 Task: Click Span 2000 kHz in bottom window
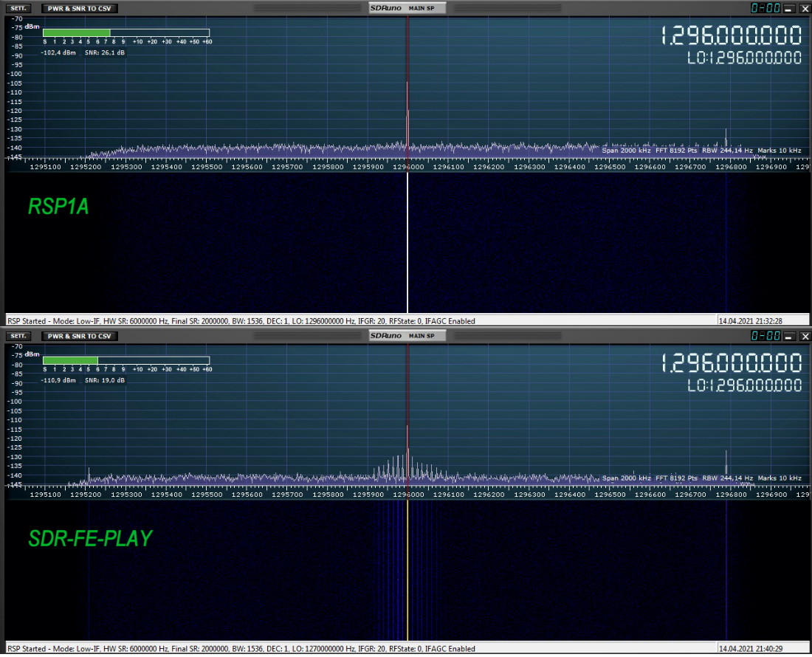pyautogui.click(x=625, y=478)
